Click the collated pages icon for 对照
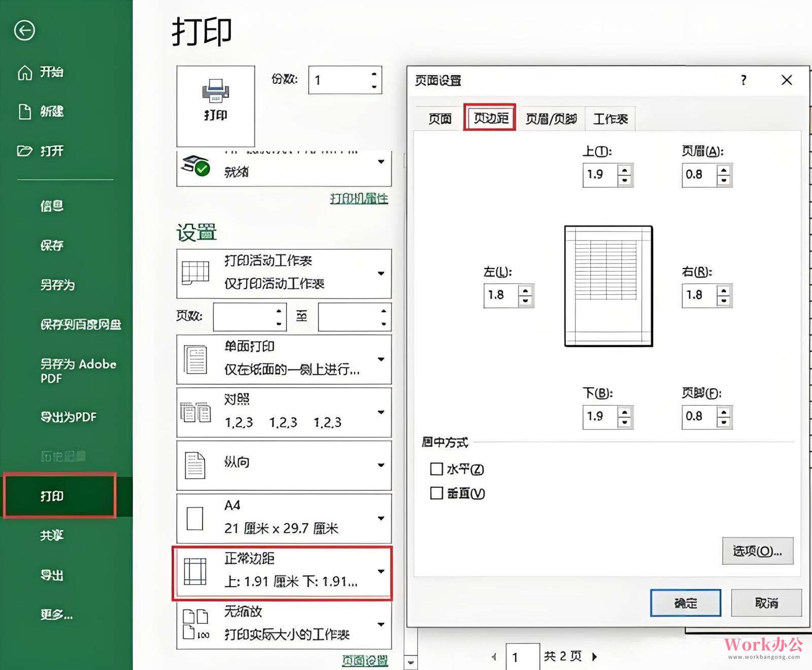 195,412
